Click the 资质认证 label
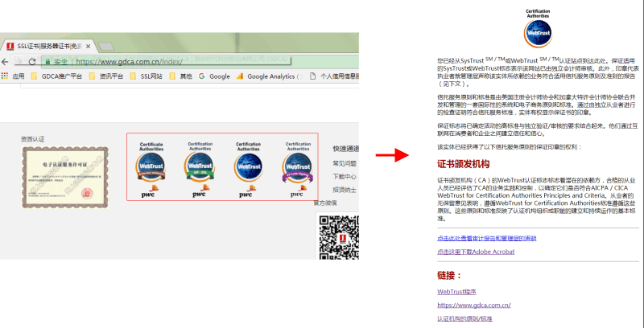This screenshot has height=328, width=644. (32, 139)
